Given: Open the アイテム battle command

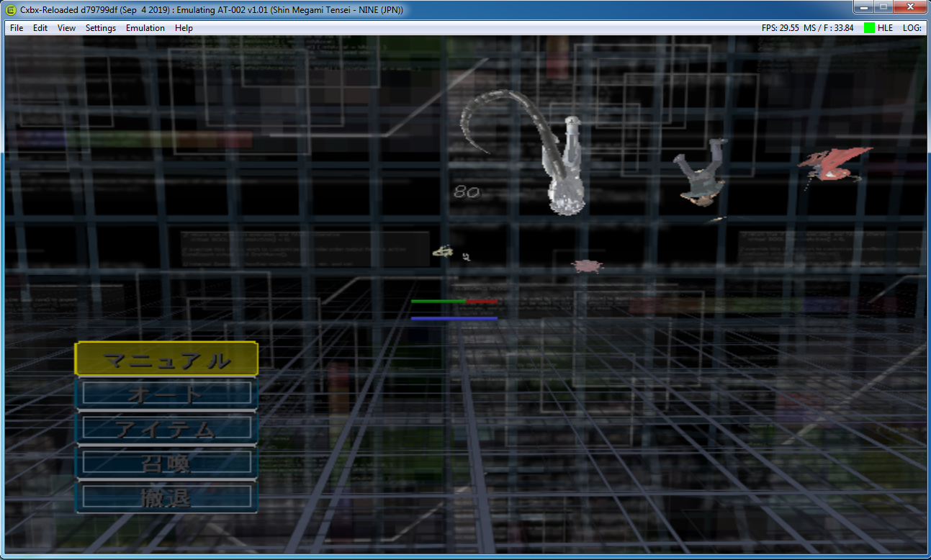Looking at the screenshot, I should tap(166, 428).
